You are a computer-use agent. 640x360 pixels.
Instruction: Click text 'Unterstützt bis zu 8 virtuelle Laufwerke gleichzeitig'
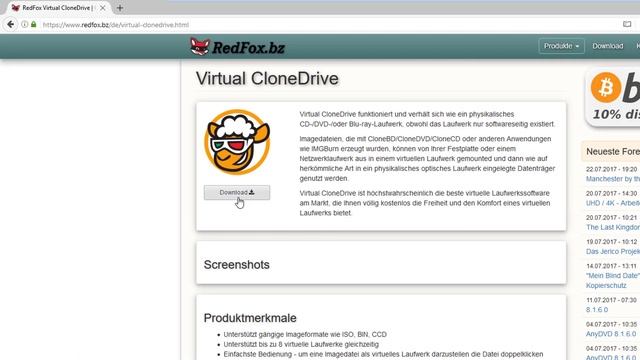(301, 344)
